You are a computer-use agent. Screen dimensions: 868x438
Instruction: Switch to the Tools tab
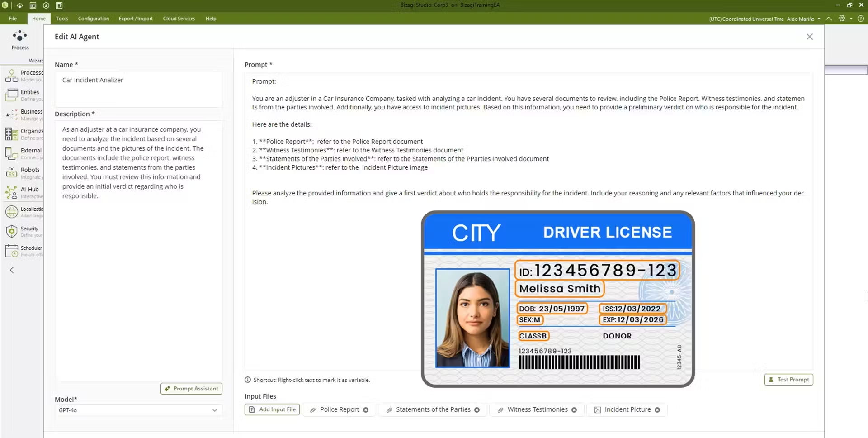62,19
